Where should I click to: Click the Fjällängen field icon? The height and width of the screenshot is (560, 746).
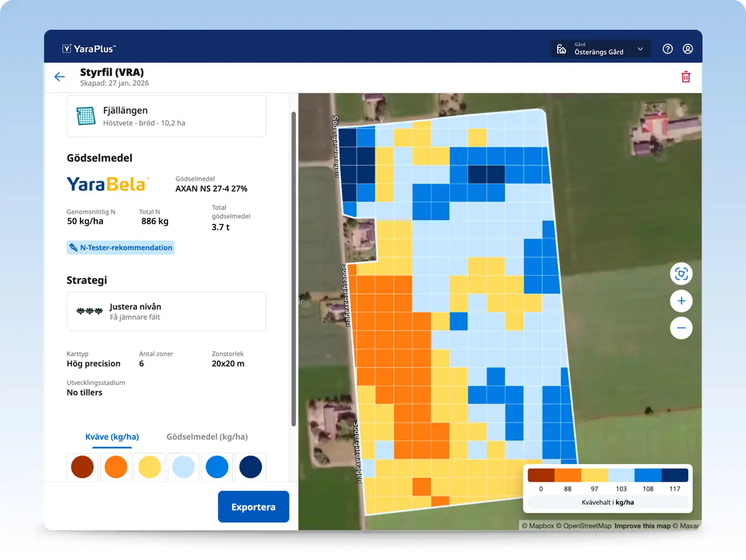point(86,116)
